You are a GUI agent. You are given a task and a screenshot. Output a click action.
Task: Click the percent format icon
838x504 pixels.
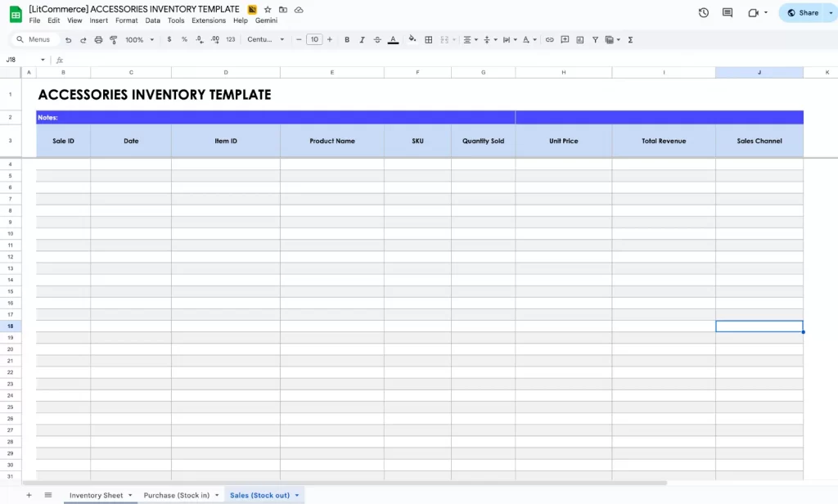[182, 39]
